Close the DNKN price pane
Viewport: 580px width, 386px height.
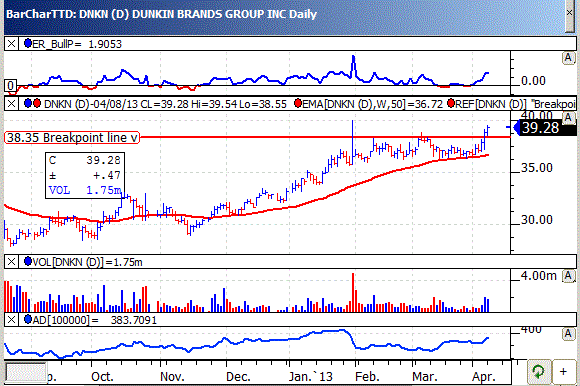(x=11, y=104)
